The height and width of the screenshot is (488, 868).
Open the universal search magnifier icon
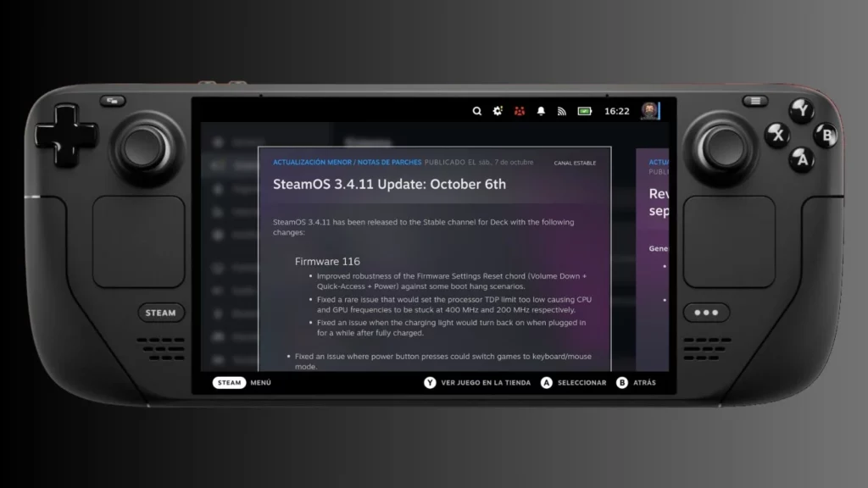point(476,111)
